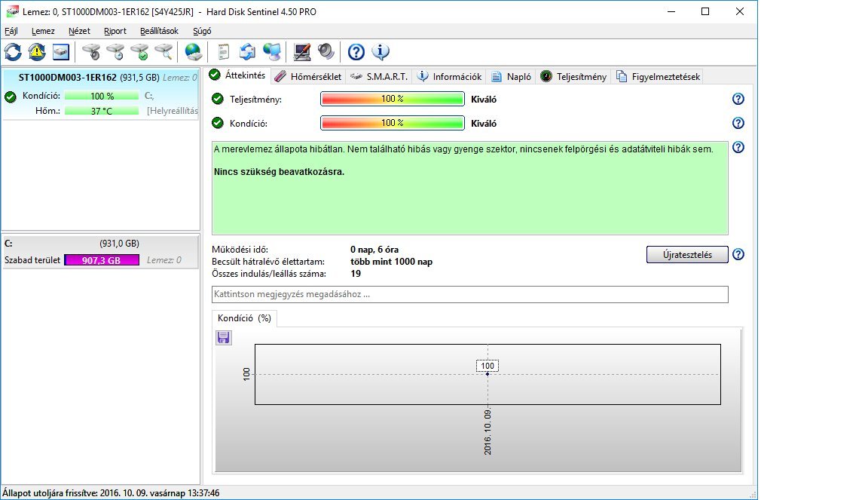Click the question mark help toolbar icon

[x=356, y=52]
